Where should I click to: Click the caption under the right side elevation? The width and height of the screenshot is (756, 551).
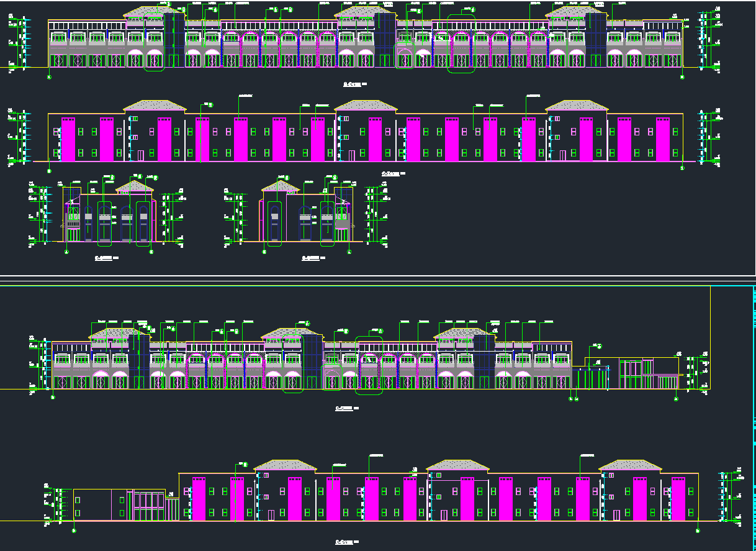(x=313, y=257)
